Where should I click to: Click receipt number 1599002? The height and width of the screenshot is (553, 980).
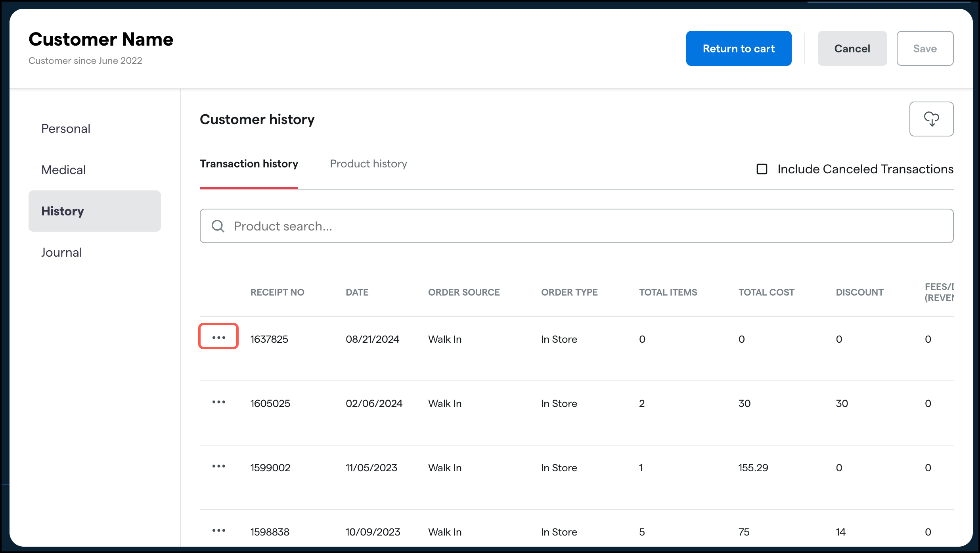click(x=270, y=468)
